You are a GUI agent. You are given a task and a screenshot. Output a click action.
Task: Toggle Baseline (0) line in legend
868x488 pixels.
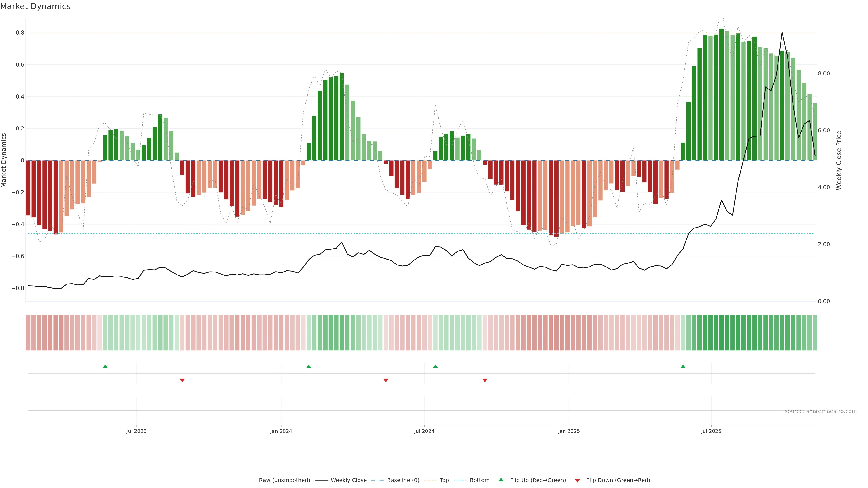[x=403, y=480]
